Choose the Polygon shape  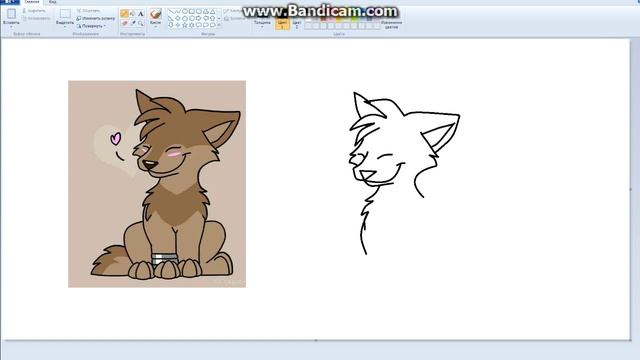pos(205,11)
